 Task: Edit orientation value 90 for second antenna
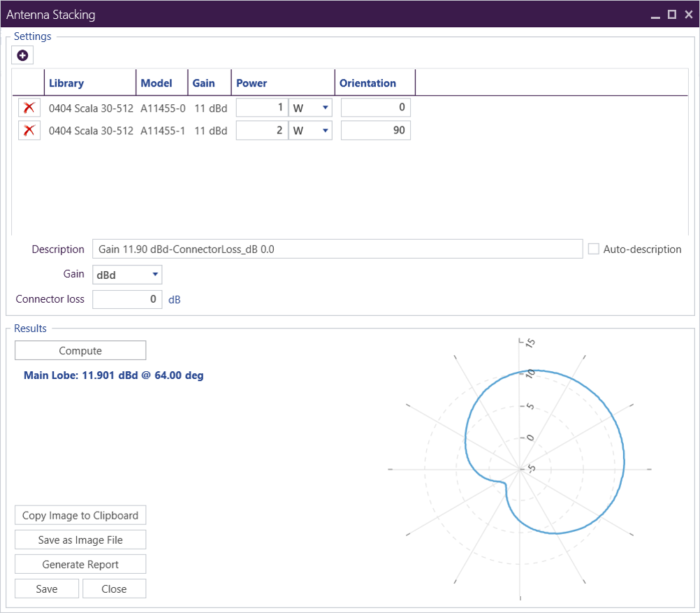coord(375,131)
